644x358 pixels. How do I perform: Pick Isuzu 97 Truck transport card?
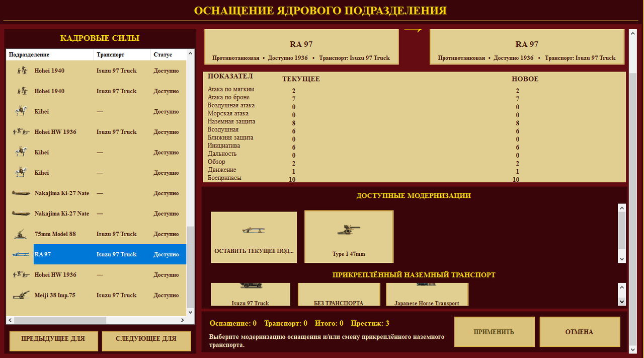click(250, 295)
